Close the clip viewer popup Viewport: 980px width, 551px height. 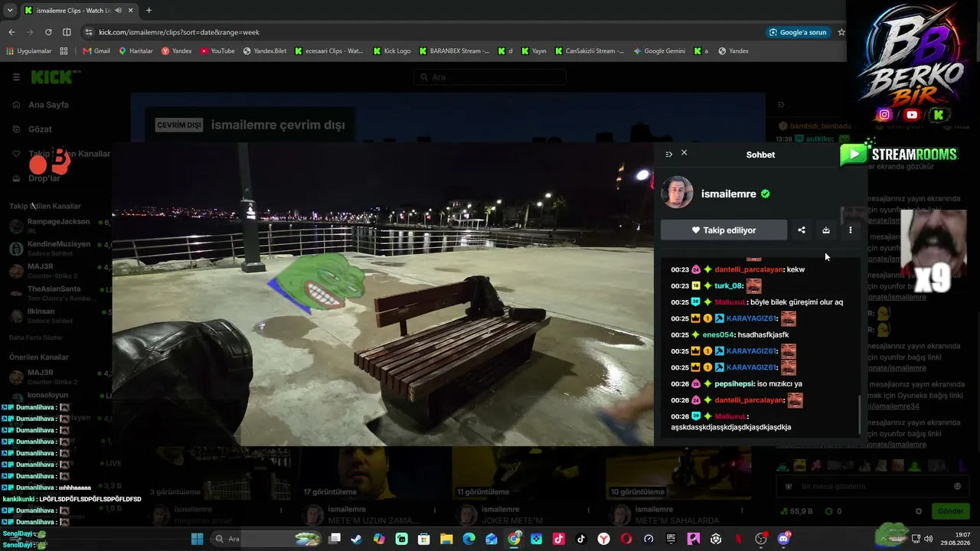[684, 153]
